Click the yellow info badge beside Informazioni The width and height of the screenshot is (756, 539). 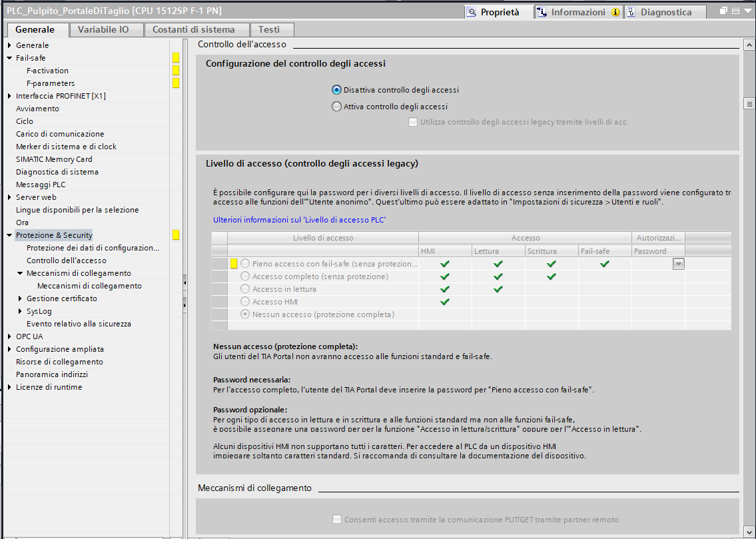(x=615, y=12)
